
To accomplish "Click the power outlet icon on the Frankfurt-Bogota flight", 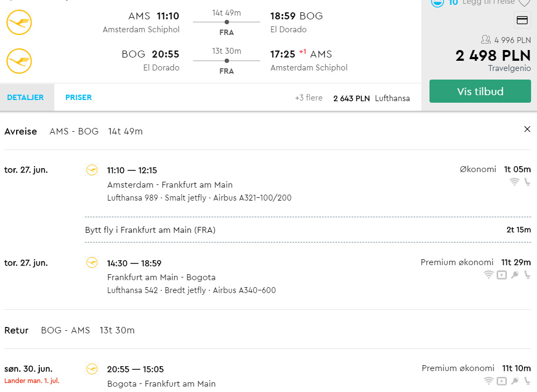I will point(515,275).
